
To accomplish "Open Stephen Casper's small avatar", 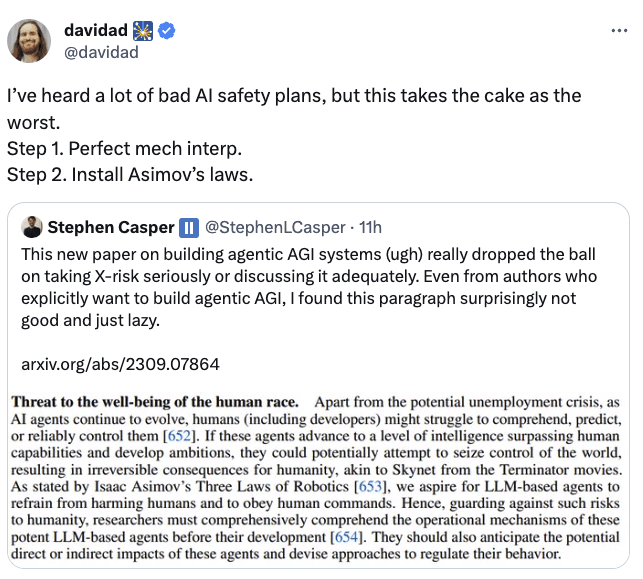I will [32, 227].
